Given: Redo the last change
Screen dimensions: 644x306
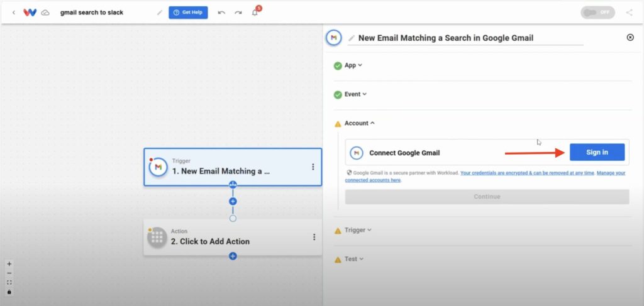Looking at the screenshot, I should coord(238,13).
